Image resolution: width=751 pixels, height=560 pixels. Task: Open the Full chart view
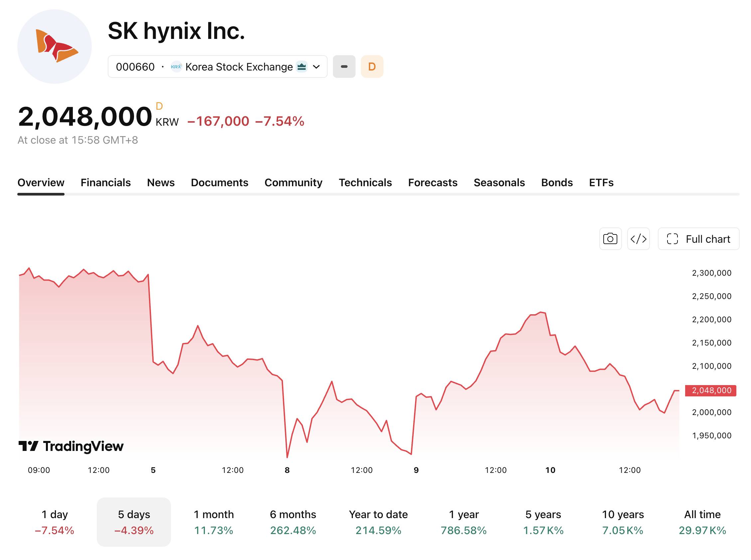(x=698, y=239)
